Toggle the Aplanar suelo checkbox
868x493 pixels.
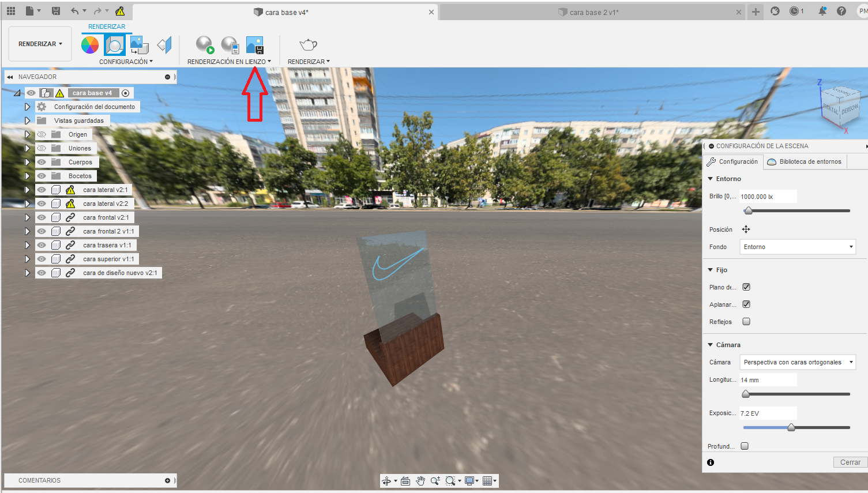point(746,304)
